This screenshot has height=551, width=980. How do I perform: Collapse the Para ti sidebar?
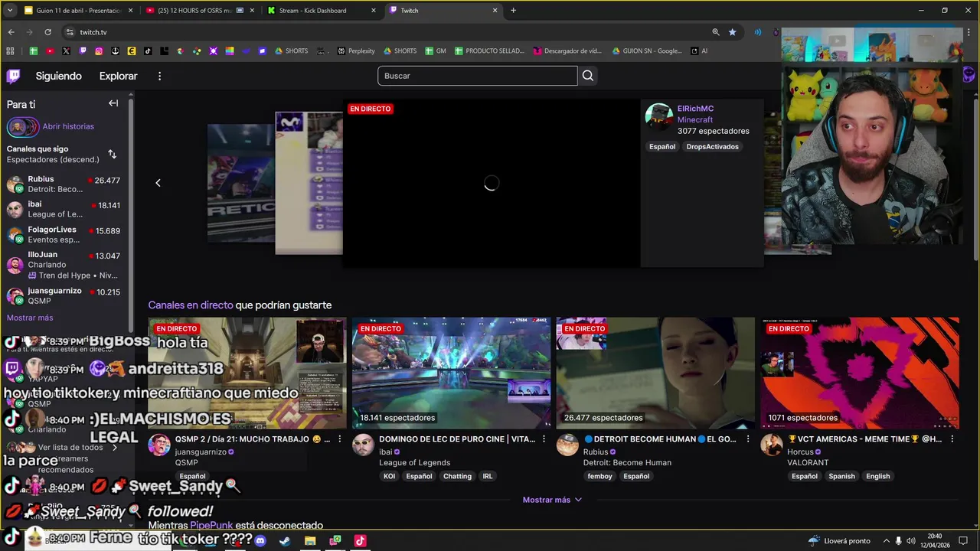pos(113,103)
